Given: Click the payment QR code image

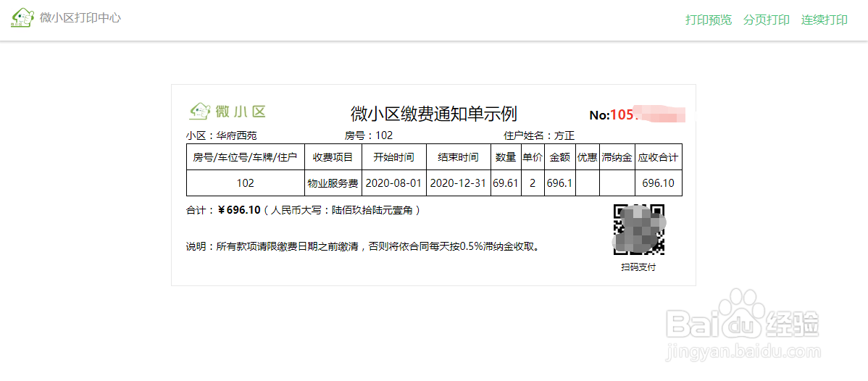Looking at the screenshot, I should click(x=639, y=230).
